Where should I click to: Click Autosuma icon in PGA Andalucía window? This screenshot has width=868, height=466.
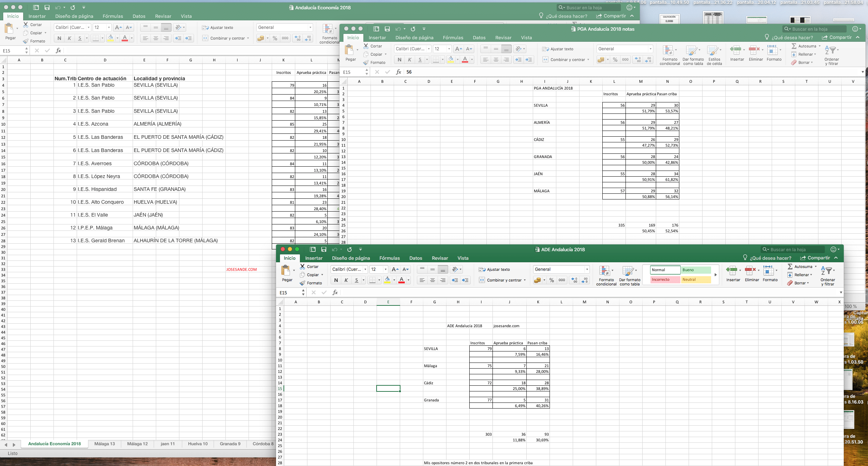coord(794,46)
